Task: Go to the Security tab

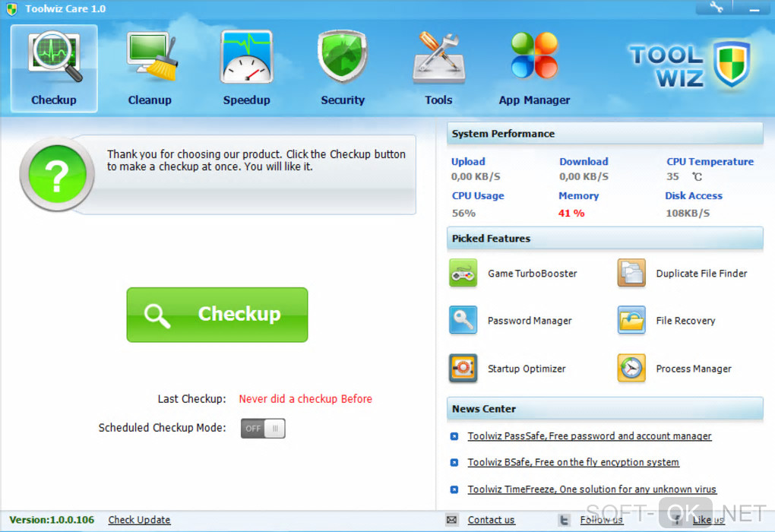Action: [x=343, y=68]
